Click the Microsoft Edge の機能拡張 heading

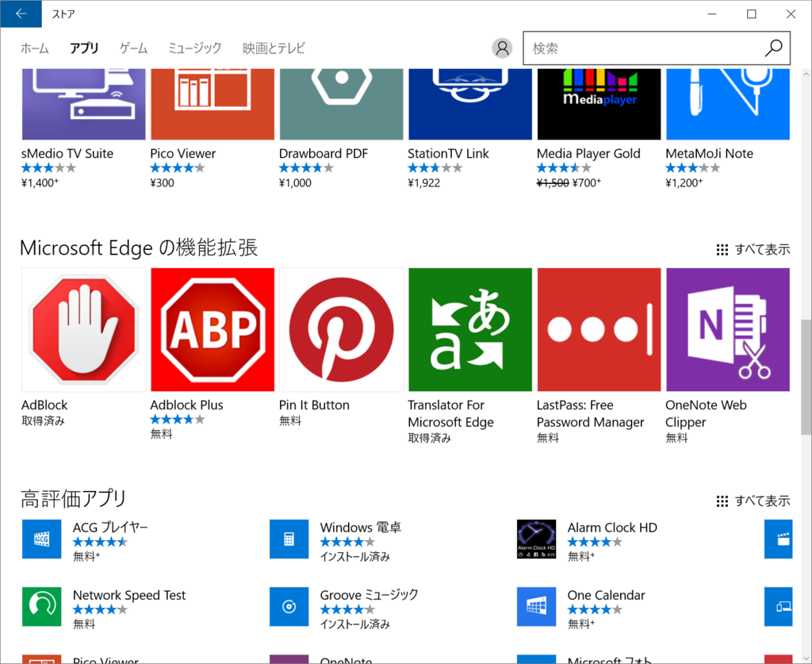(139, 248)
